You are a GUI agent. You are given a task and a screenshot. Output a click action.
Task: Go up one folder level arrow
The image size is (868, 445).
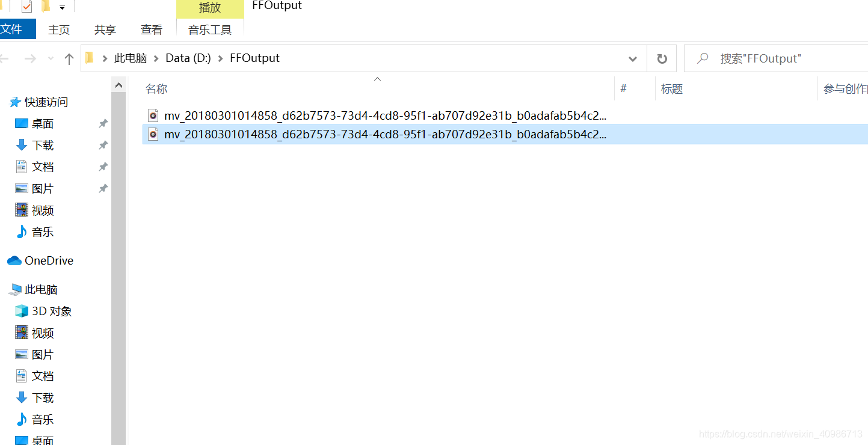[x=69, y=58]
